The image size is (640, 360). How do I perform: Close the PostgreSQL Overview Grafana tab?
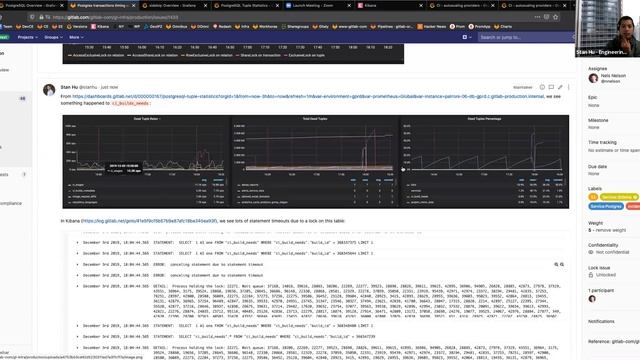coord(62,6)
